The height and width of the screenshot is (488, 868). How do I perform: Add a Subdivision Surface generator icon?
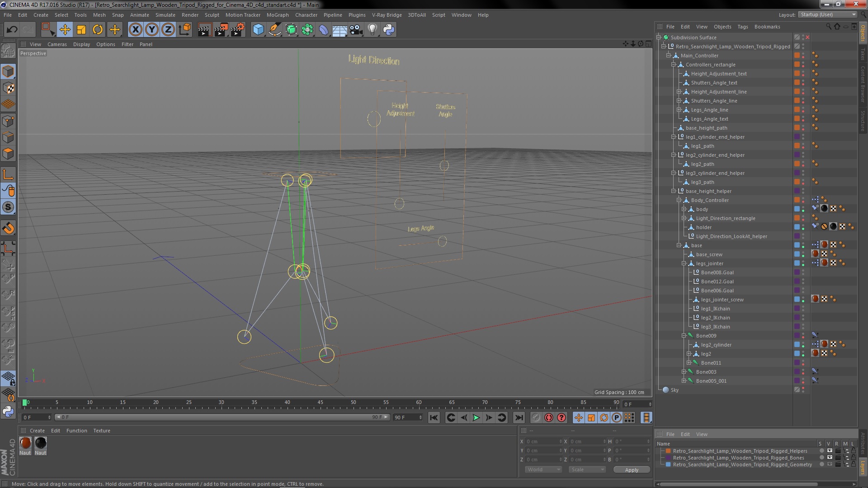pos(291,30)
